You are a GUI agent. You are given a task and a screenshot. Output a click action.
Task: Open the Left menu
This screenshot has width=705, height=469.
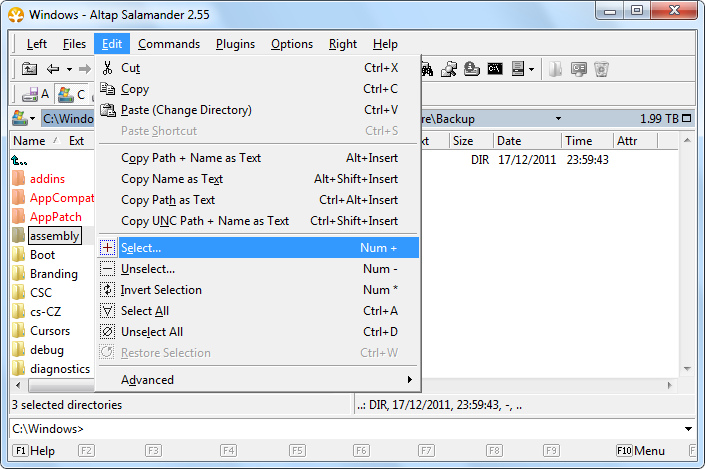36,44
